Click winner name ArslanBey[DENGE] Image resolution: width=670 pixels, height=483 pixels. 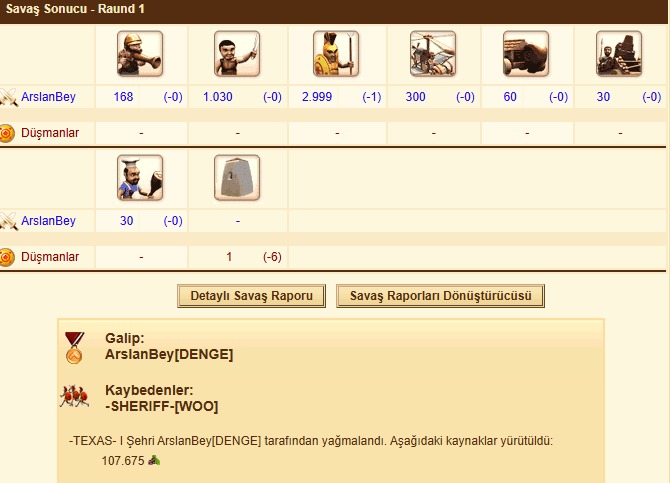(x=169, y=354)
